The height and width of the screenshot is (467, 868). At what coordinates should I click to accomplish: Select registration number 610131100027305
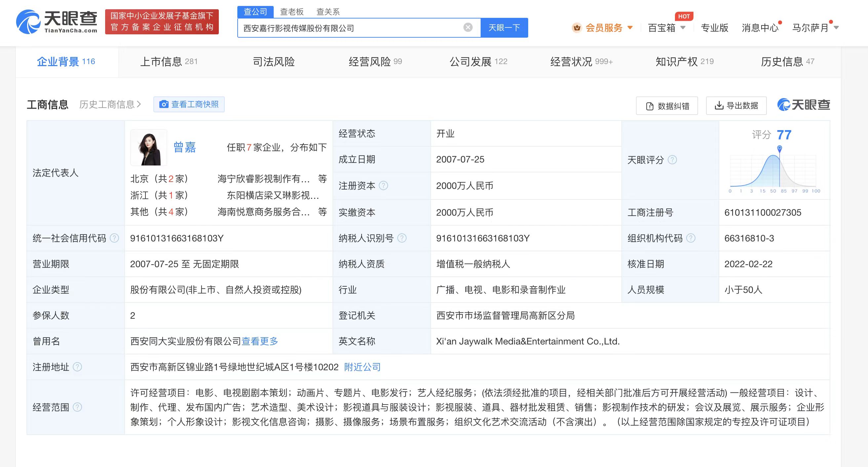pyautogui.click(x=763, y=212)
